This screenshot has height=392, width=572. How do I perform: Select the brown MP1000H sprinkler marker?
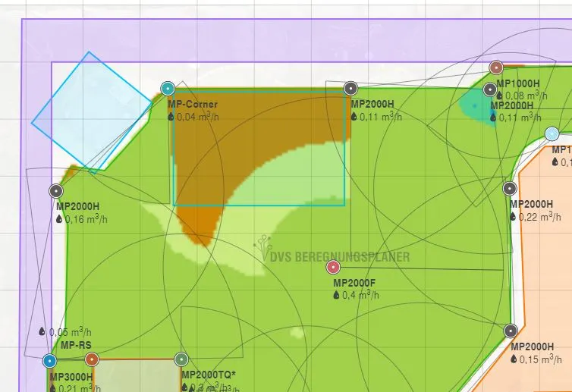coord(496,67)
